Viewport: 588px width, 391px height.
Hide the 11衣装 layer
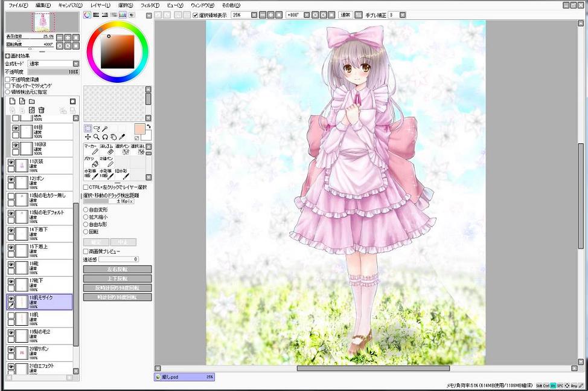pyautogui.click(x=11, y=163)
